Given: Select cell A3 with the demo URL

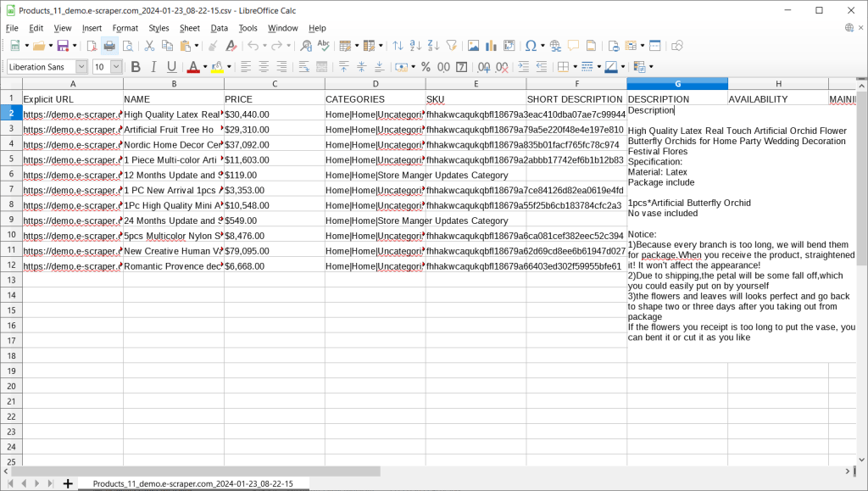Looking at the screenshot, I should pos(70,129).
